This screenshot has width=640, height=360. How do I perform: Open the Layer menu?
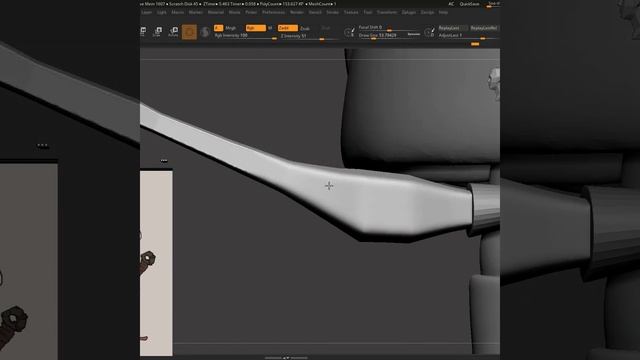pyautogui.click(x=147, y=12)
